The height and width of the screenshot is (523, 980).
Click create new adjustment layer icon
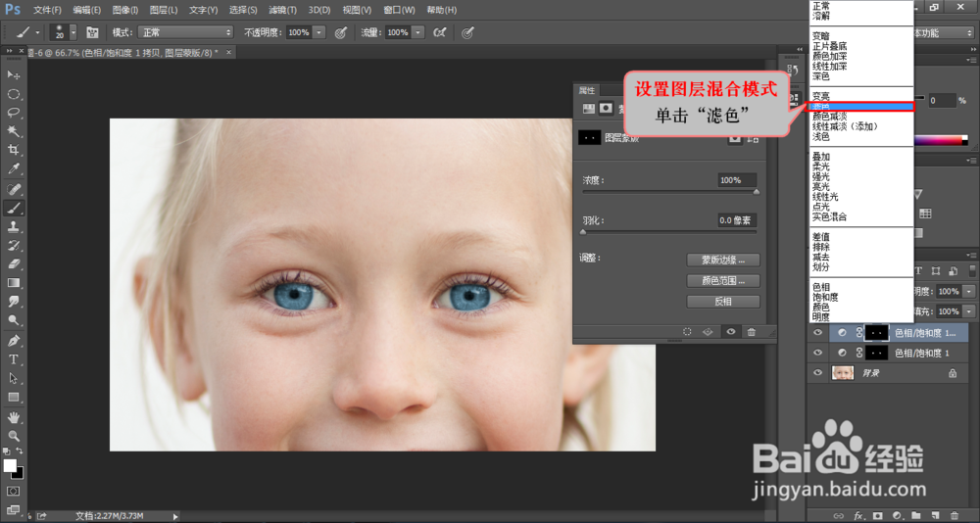[x=897, y=516]
